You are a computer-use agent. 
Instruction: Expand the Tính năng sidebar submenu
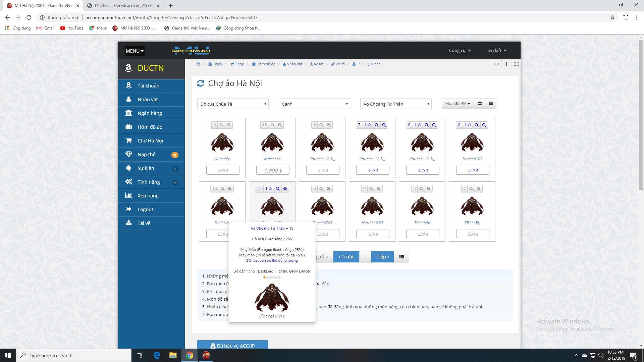tap(175, 182)
